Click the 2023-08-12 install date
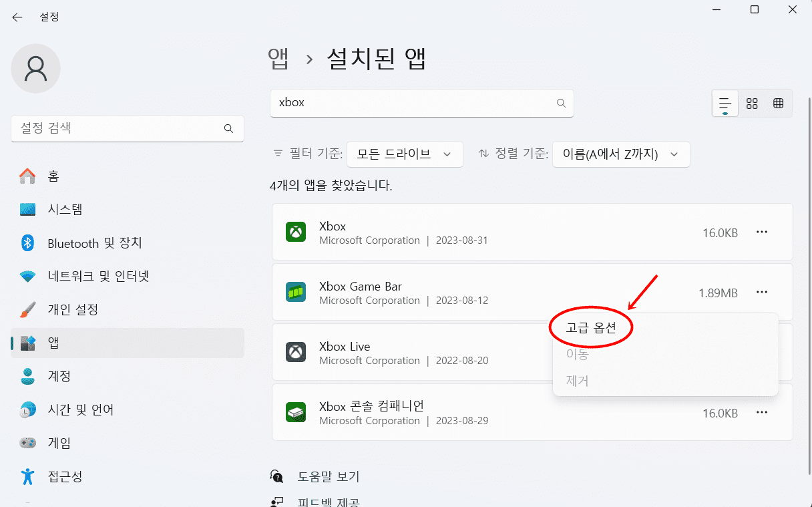This screenshot has width=812, height=507. pos(462,301)
